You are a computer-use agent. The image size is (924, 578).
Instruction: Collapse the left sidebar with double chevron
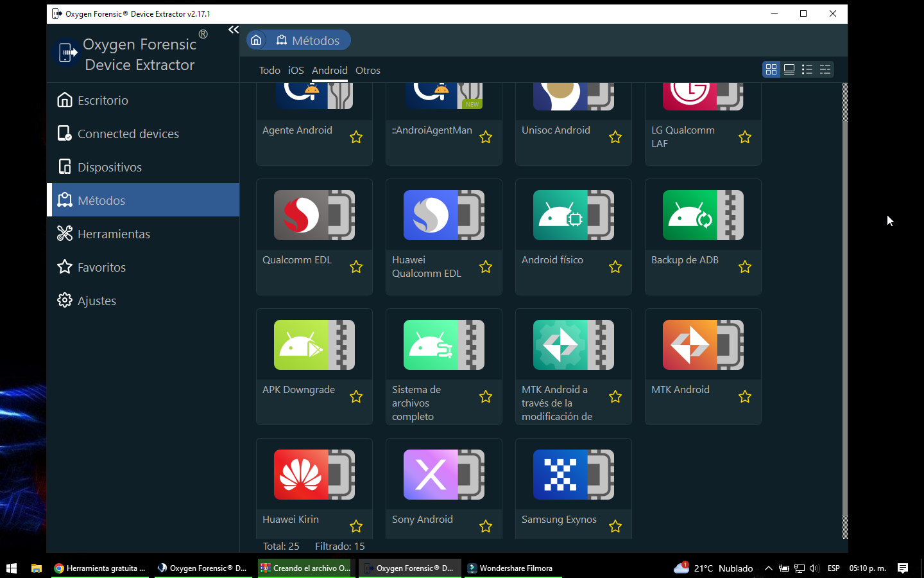coord(234,30)
